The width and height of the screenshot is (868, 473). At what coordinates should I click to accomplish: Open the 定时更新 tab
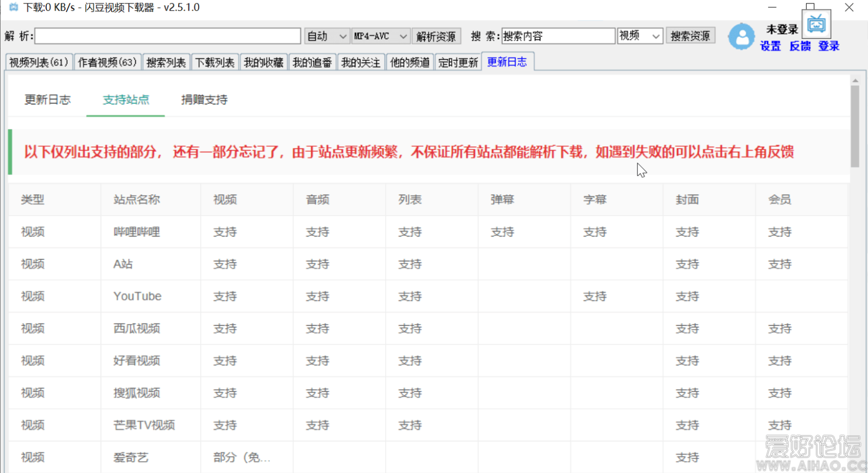458,62
